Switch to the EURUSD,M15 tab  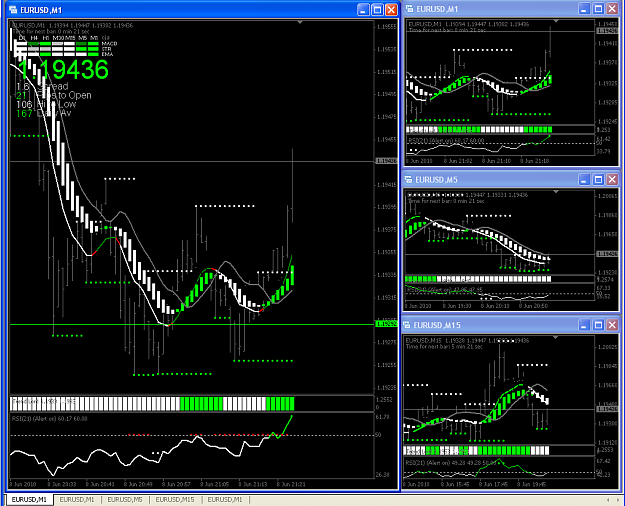[175, 500]
